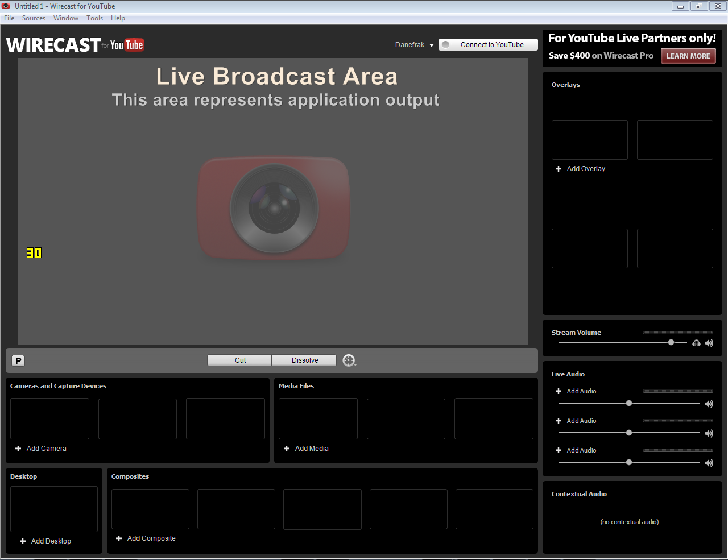
Task: Select the first Media Files slot
Action: click(318, 419)
